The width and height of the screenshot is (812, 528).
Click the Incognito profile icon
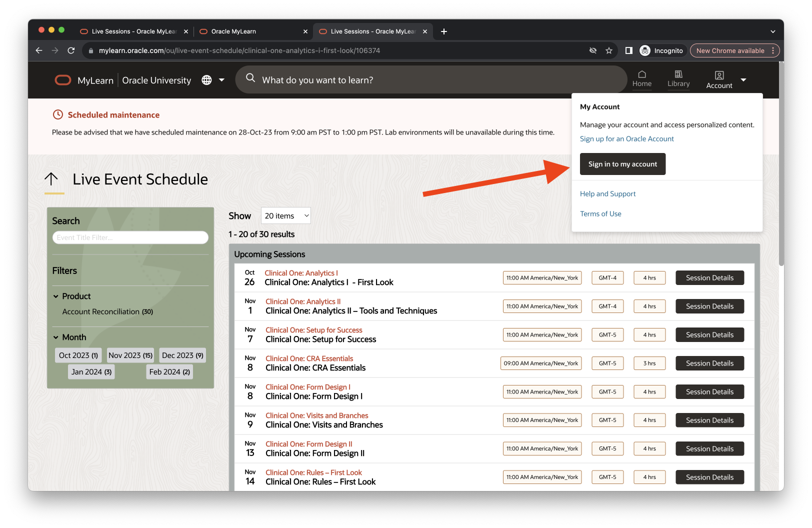(x=645, y=50)
